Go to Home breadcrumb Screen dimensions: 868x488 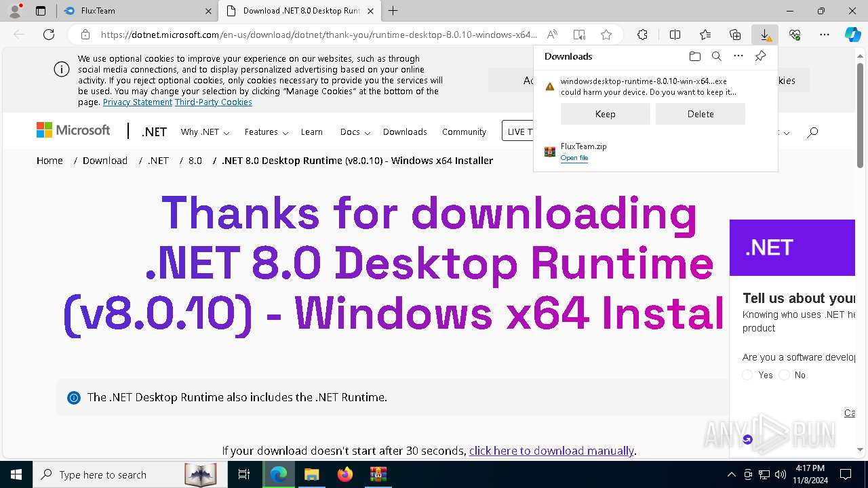tap(50, 161)
